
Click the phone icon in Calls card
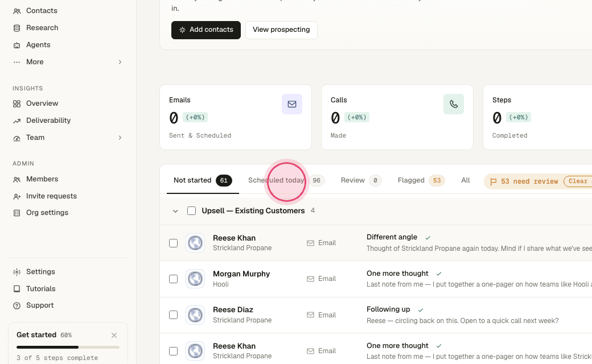tap(454, 104)
